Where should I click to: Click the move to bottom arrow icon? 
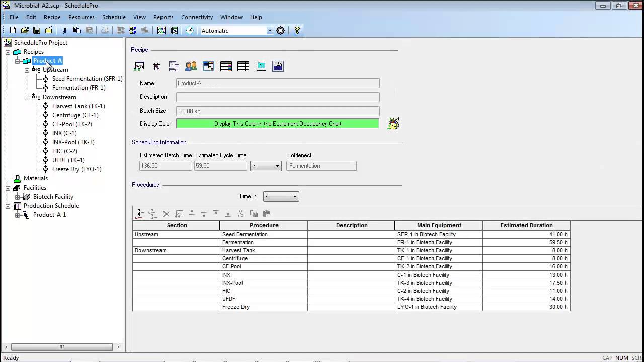coord(228,214)
